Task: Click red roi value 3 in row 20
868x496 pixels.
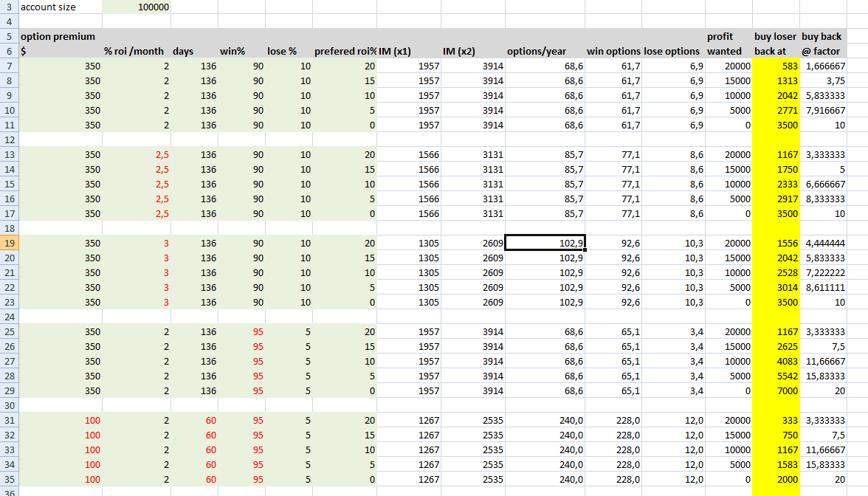Action: pos(137,258)
